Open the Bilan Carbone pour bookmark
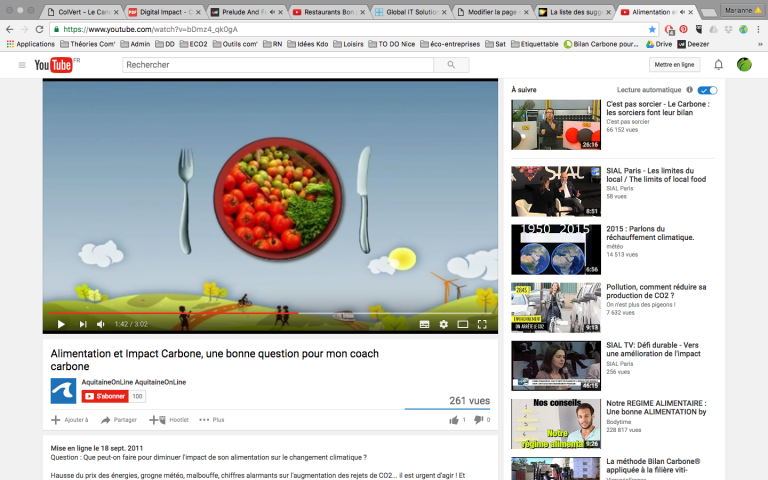The height and width of the screenshot is (480, 768). tap(601, 44)
